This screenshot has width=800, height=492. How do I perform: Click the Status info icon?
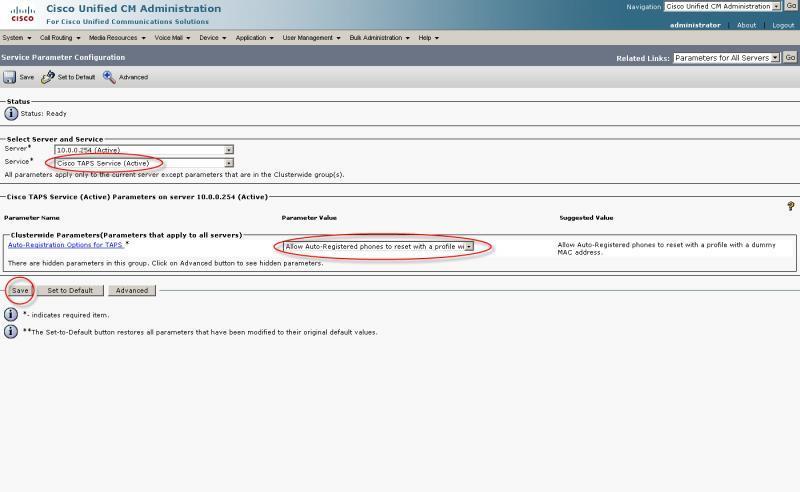pos(11,113)
